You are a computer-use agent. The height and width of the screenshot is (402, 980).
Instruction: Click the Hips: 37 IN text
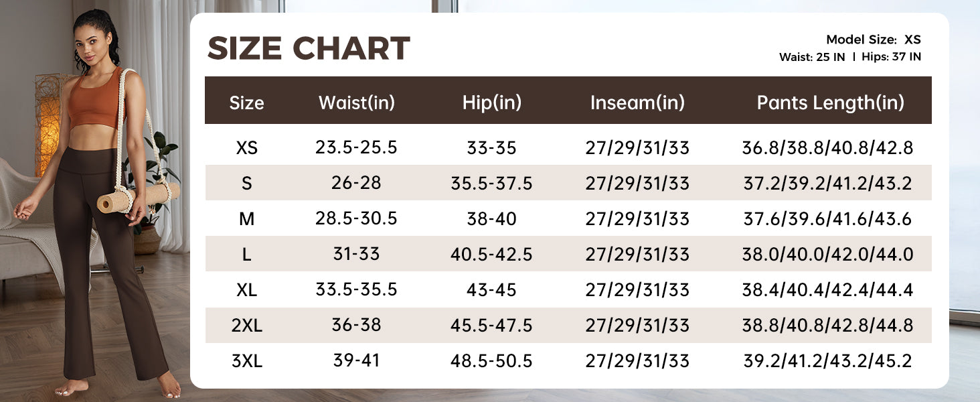pos(891,57)
